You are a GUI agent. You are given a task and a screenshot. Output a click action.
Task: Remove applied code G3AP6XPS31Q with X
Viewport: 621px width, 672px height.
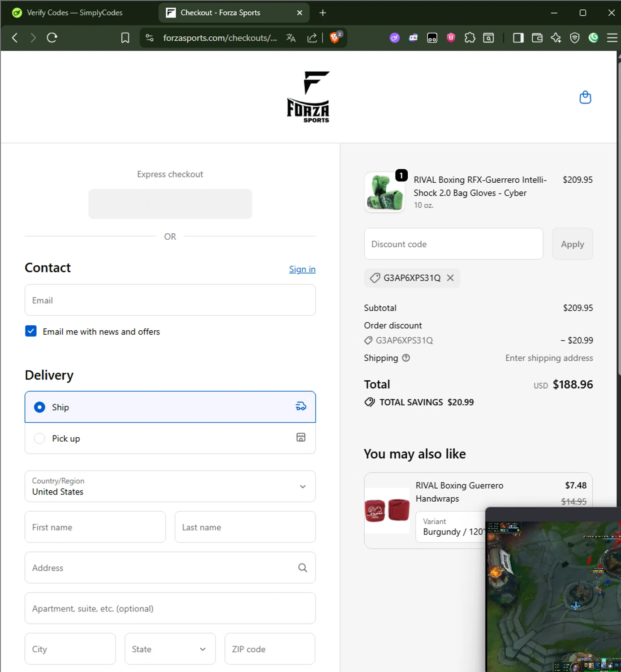450,278
